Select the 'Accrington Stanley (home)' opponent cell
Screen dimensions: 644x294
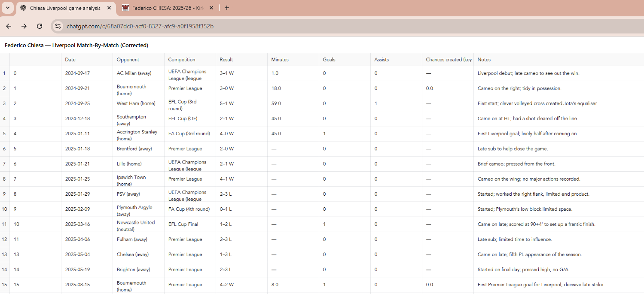click(x=138, y=133)
